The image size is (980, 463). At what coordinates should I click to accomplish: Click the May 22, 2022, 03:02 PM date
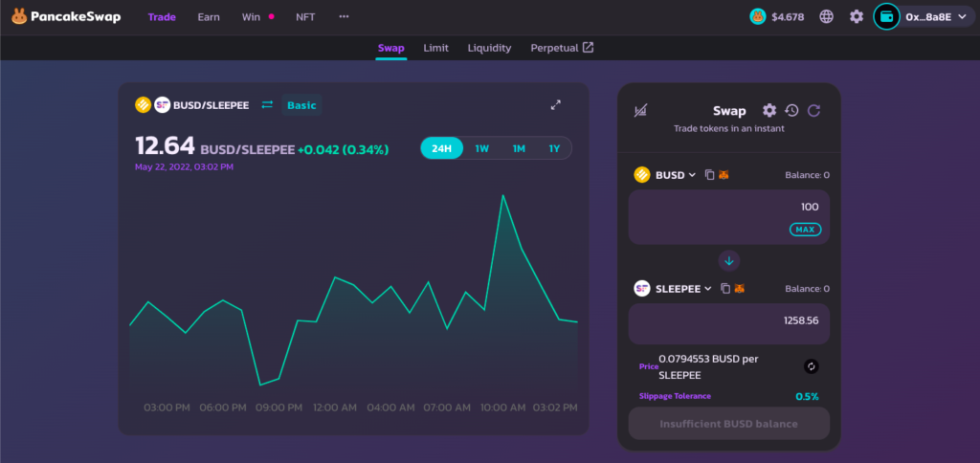[185, 166]
